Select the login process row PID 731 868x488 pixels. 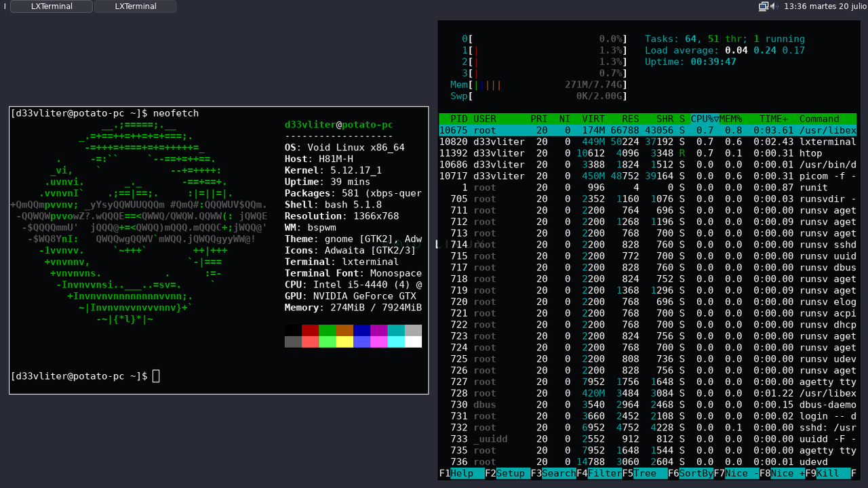pos(648,416)
